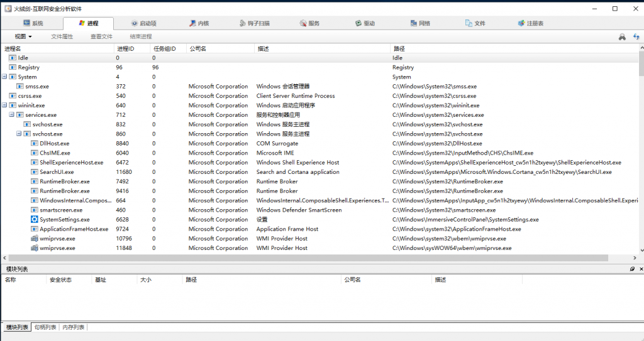644x341 pixels.
Task: Sort by 任务组ID column header
Action: (168, 48)
